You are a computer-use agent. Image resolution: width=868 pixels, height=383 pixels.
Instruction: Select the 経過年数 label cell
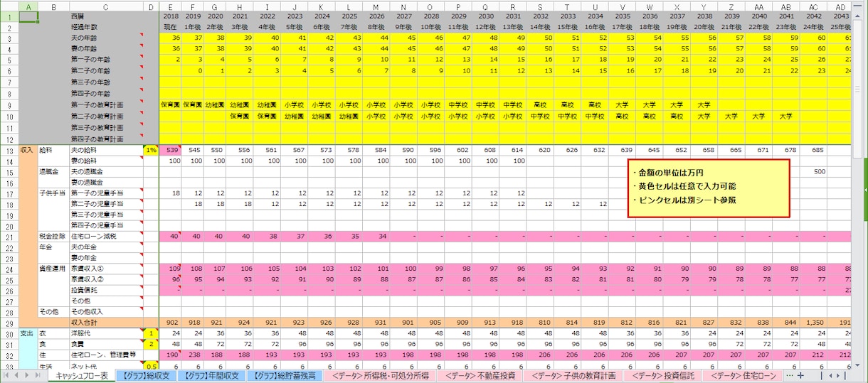(105, 26)
